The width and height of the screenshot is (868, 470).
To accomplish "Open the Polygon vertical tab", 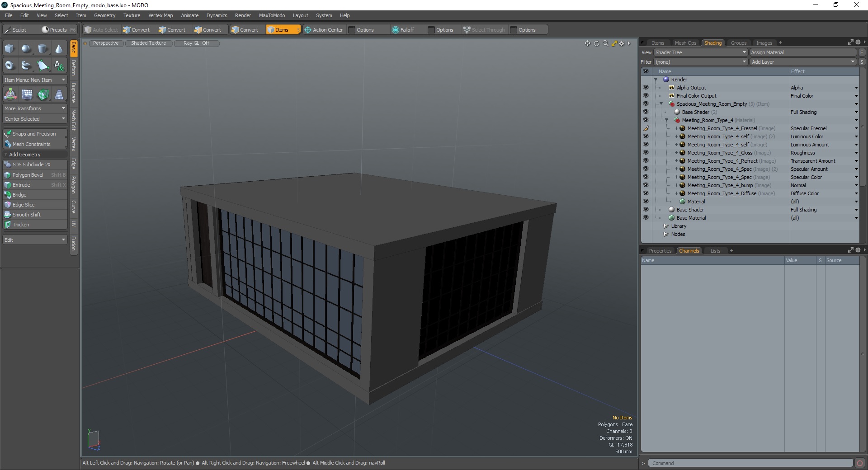I will 74,184.
